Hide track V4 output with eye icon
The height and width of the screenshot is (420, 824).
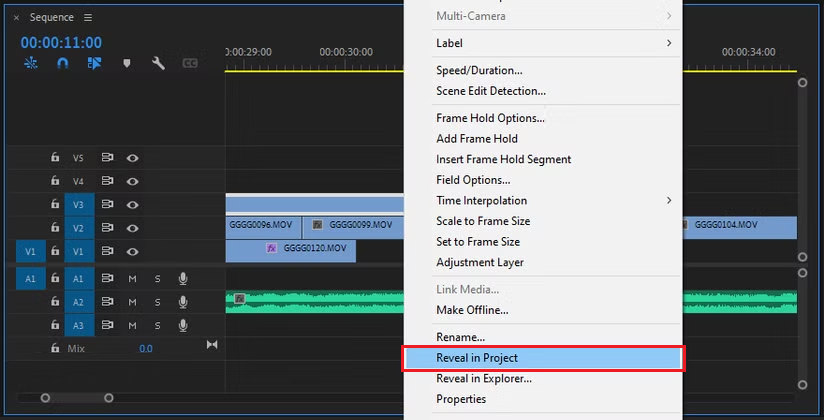click(x=132, y=181)
